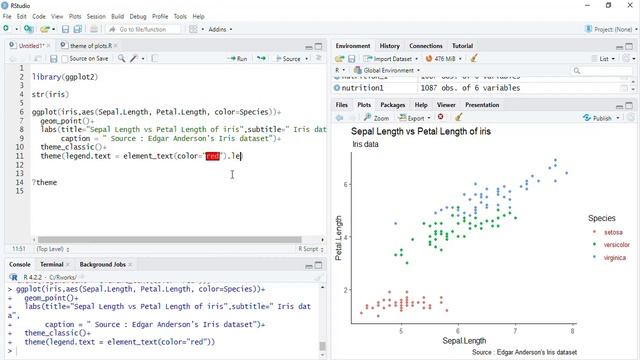Save workspace in the Environment pane
The width and height of the screenshot is (640, 360).
[351, 59]
